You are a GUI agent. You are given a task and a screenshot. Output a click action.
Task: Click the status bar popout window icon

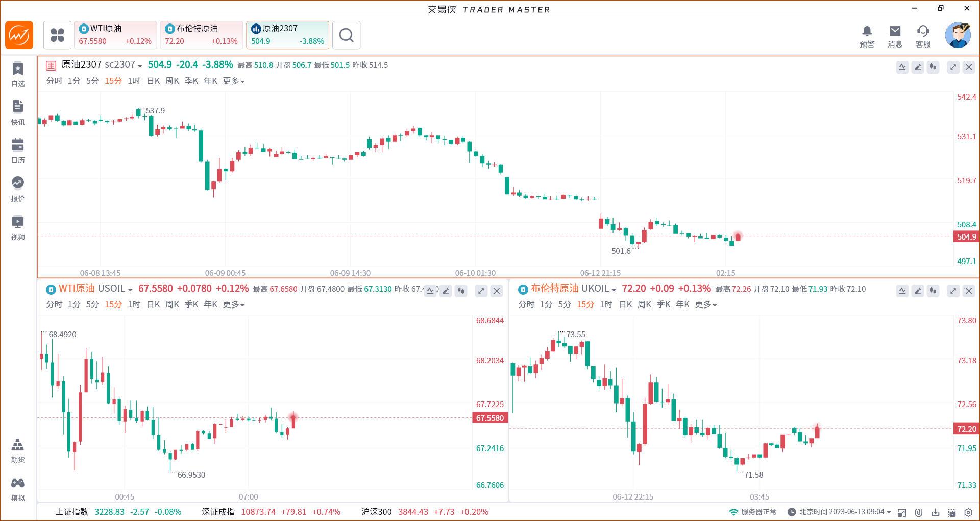coord(902,512)
